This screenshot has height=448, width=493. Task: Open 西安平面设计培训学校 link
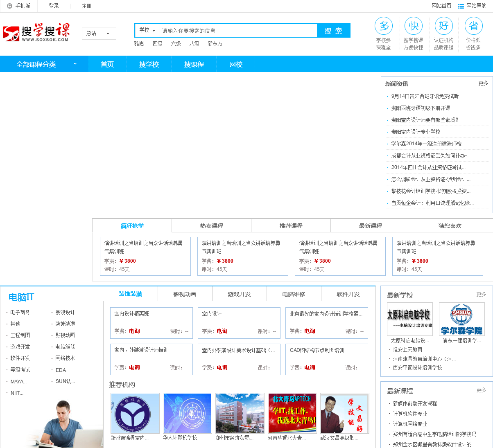(417, 367)
